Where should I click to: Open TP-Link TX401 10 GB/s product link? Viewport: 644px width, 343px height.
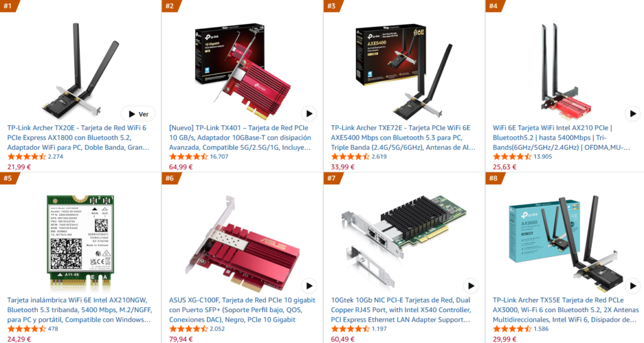(x=240, y=138)
